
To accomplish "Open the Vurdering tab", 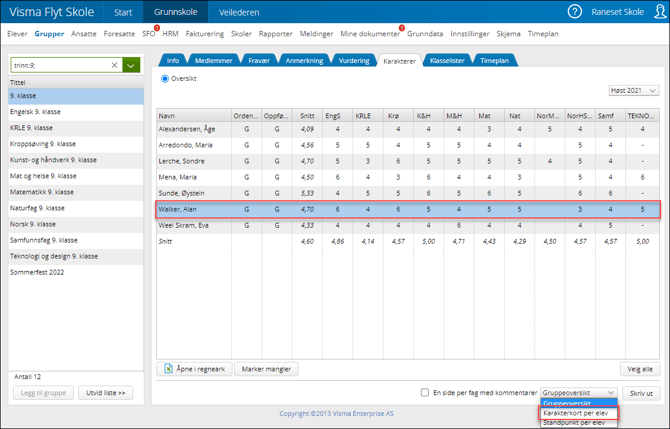I will 354,61.
